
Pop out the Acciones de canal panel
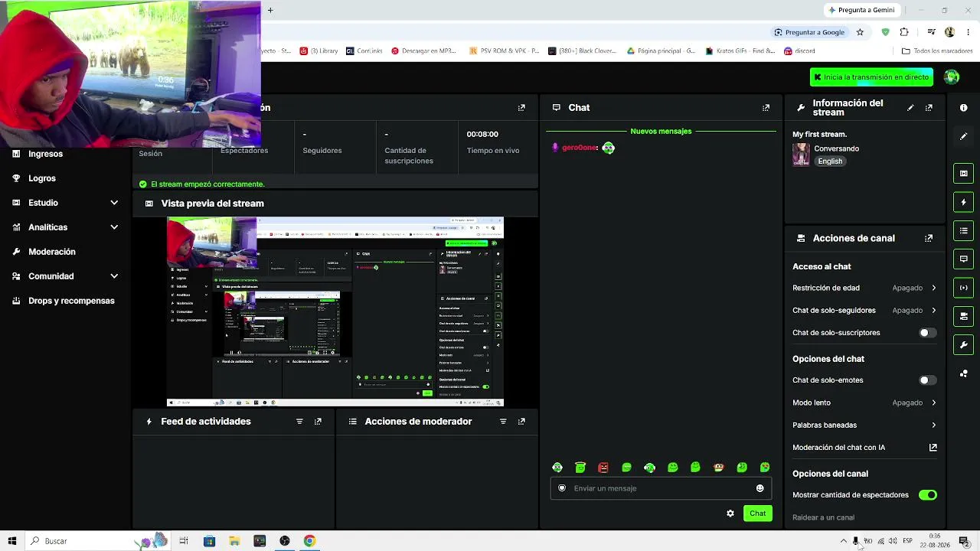coord(929,238)
